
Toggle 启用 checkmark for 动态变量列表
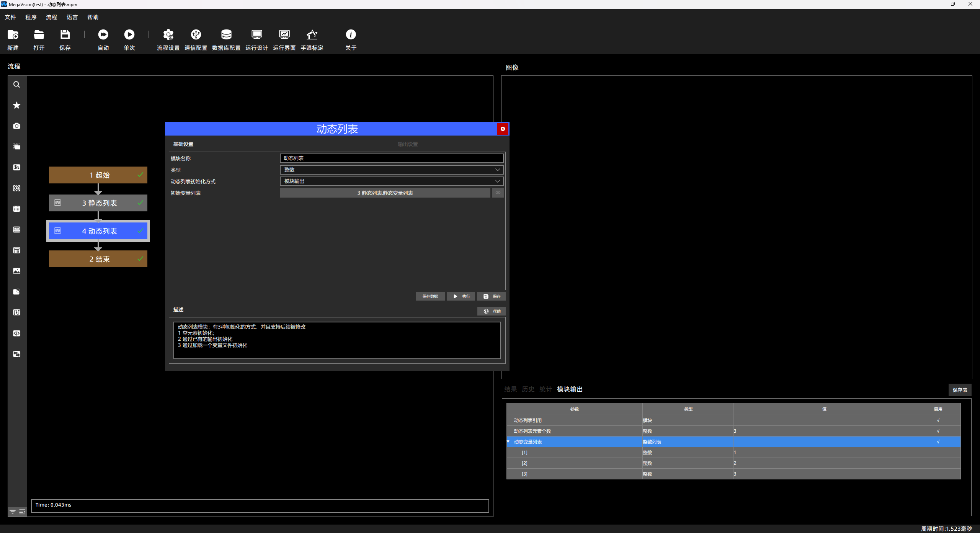pyautogui.click(x=938, y=442)
